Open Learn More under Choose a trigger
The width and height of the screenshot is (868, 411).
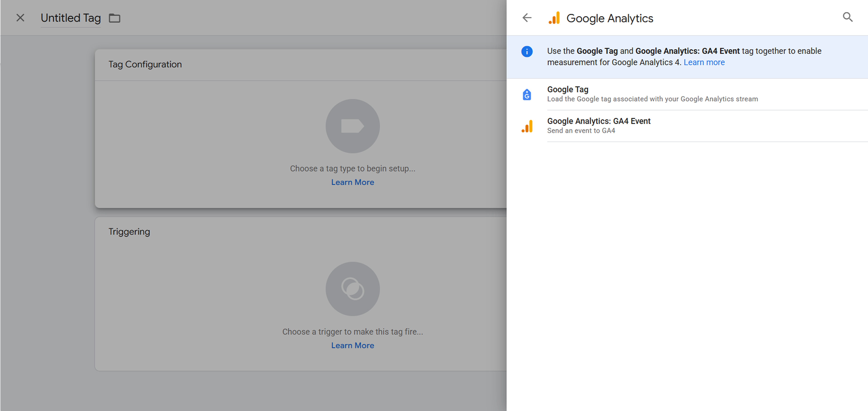pos(352,346)
